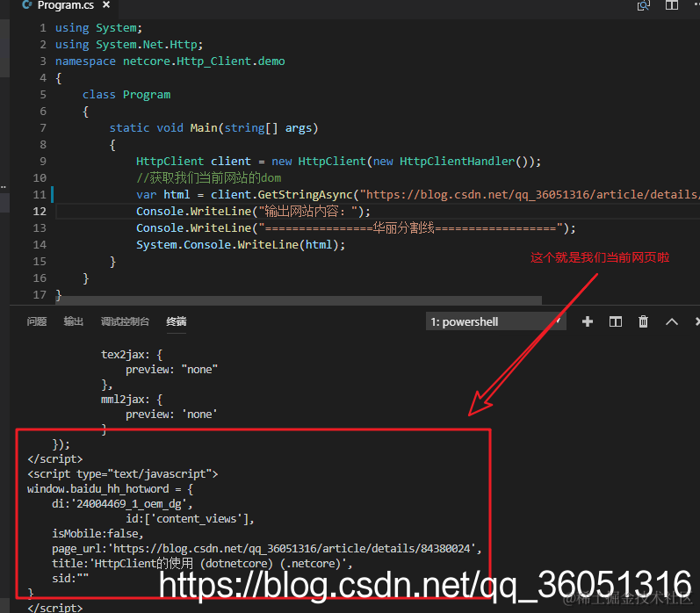Click line number 17 in the gutter
Image resolution: width=700 pixels, height=613 pixels.
click(x=40, y=295)
